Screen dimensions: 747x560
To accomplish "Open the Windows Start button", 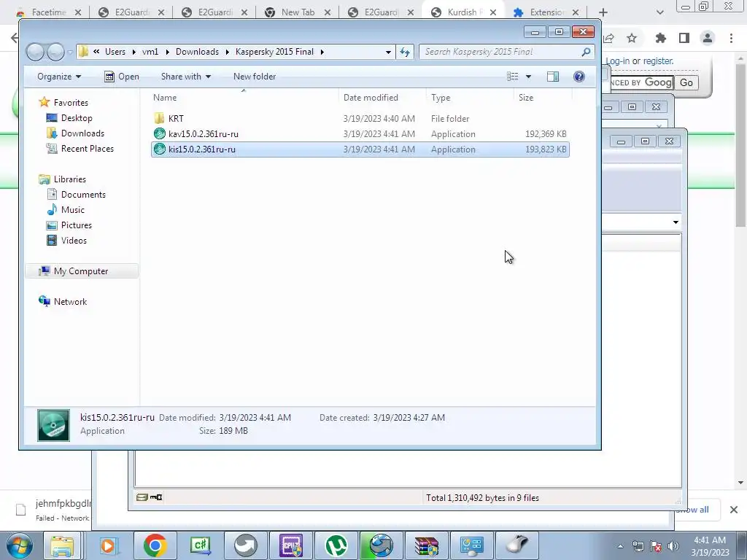I will [18, 545].
